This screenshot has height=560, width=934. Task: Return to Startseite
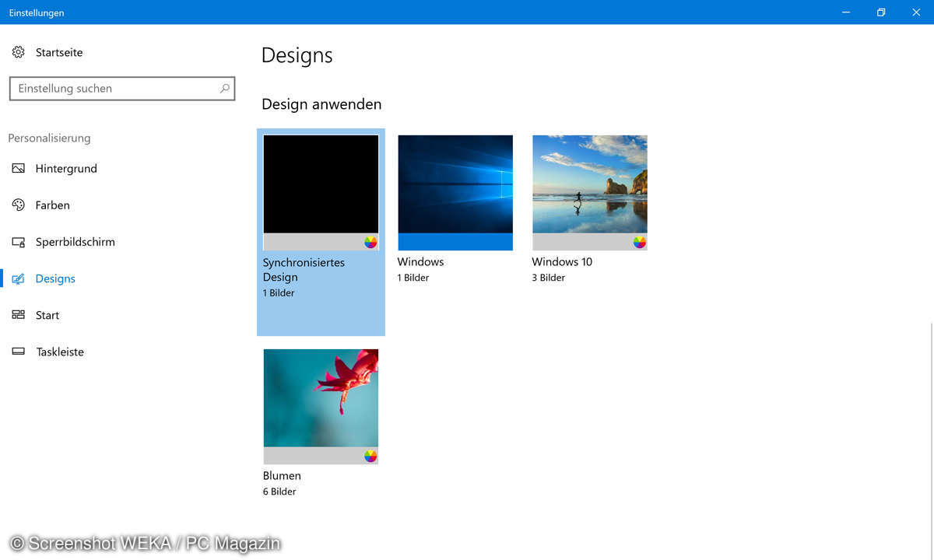[x=47, y=52]
